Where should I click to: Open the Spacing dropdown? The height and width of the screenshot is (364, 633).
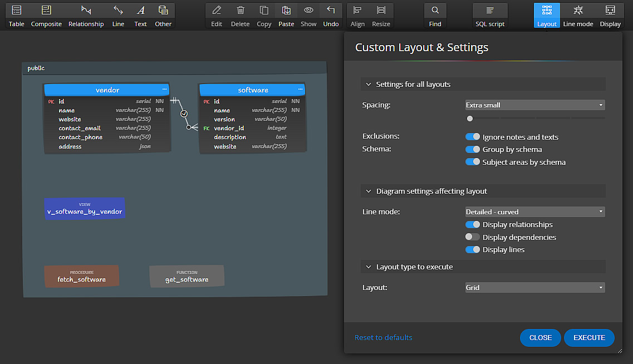(x=534, y=105)
